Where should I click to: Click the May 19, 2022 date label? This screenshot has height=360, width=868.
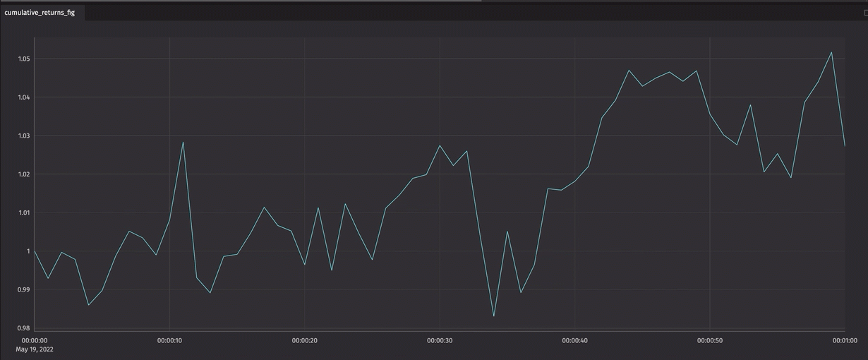[x=35, y=349]
